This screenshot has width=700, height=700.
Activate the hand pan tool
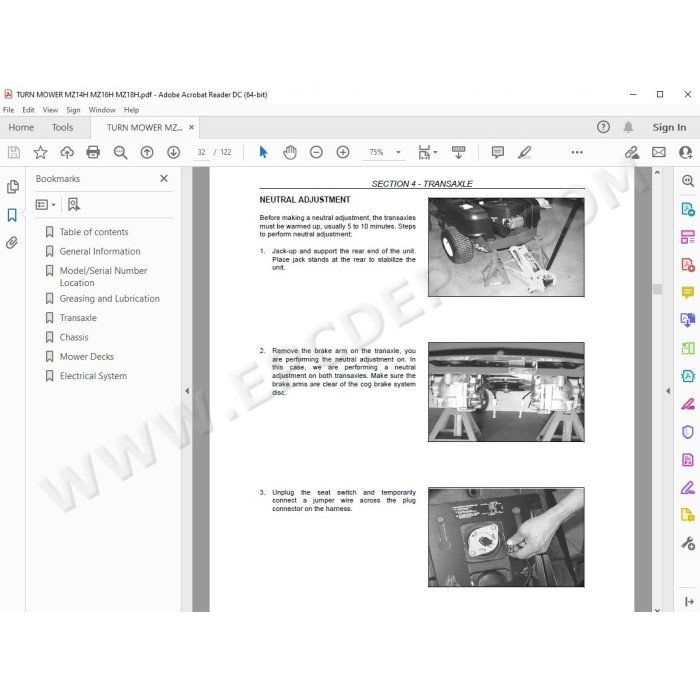point(290,152)
